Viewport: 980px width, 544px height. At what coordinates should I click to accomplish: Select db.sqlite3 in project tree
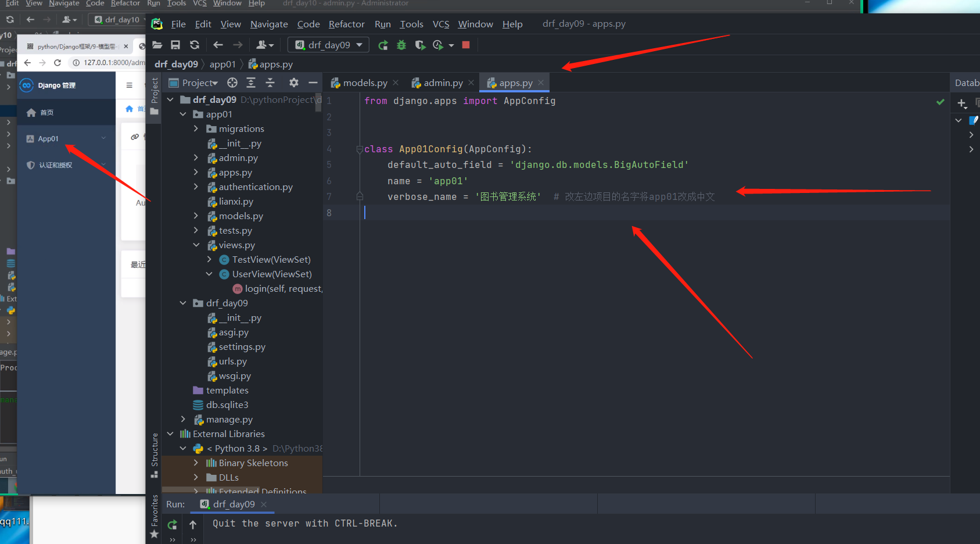(227, 405)
